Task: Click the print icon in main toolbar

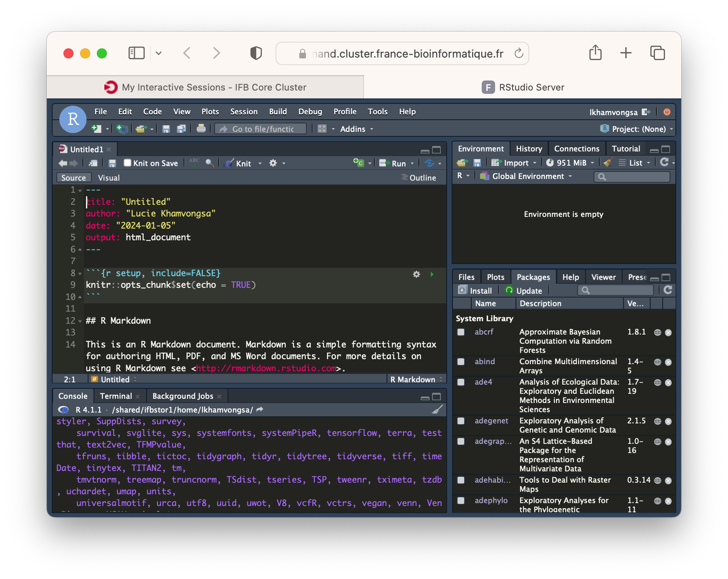Action: (201, 128)
